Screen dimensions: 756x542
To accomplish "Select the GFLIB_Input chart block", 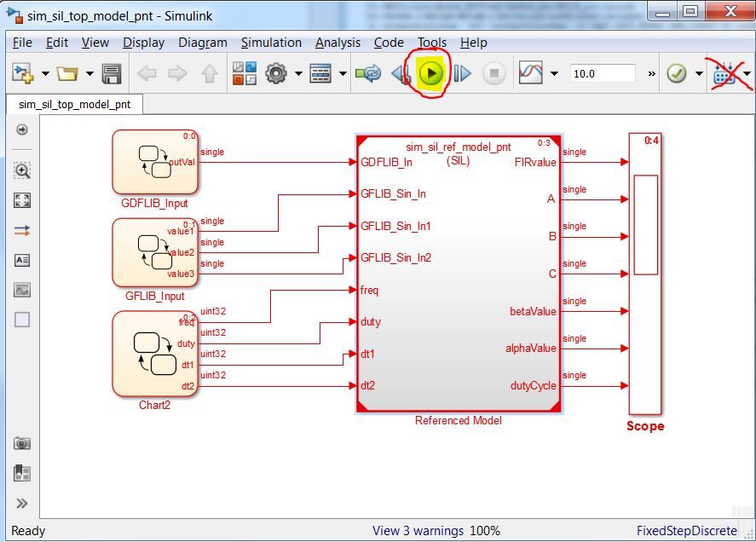I will pyautogui.click(x=155, y=252).
